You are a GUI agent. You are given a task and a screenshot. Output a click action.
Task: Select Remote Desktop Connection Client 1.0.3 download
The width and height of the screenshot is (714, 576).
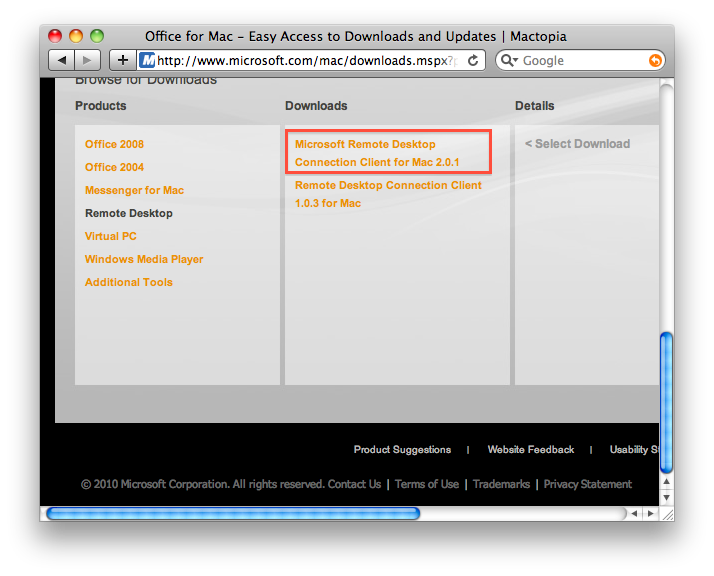coord(388,194)
